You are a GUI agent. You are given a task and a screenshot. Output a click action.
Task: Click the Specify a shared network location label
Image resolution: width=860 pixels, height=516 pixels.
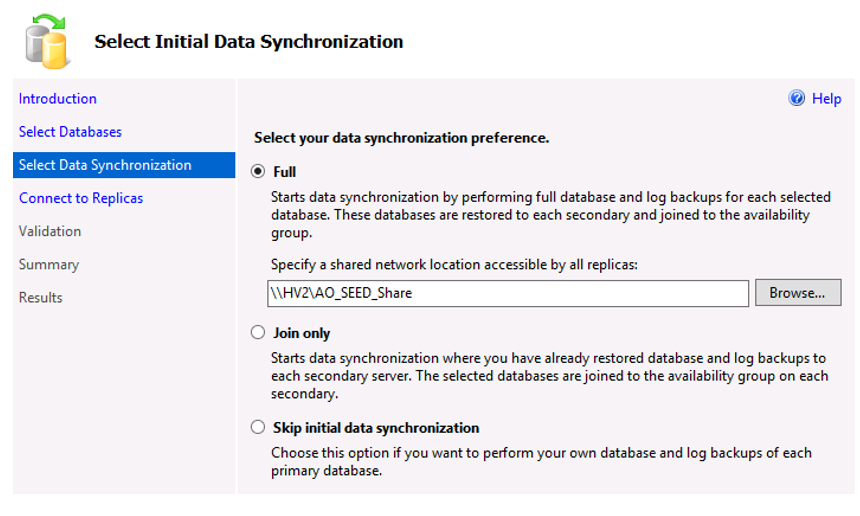coord(454,265)
